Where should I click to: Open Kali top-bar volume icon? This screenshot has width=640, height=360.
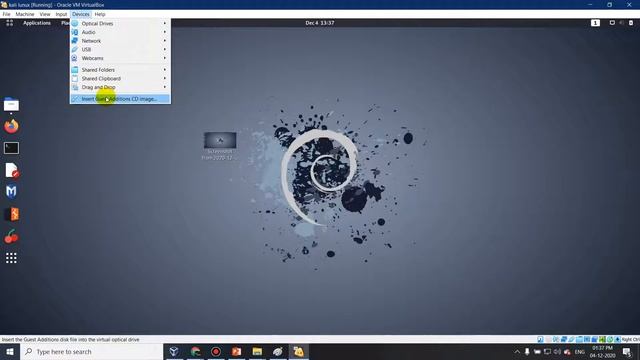coord(622,23)
